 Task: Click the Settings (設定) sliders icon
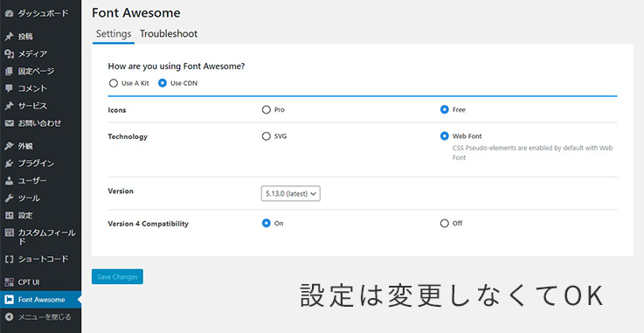coord(9,216)
